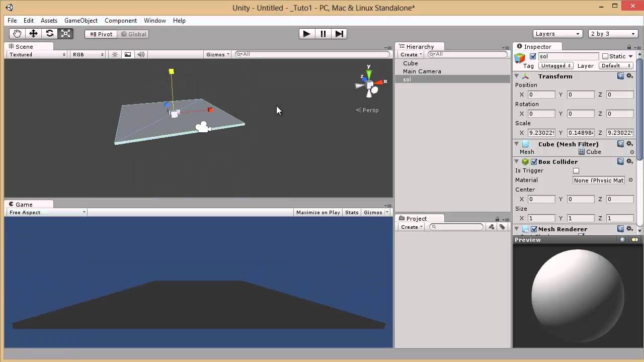644x362 pixels.
Task: Open the Hierarchy Create menu
Action: pyautogui.click(x=412, y=54)
